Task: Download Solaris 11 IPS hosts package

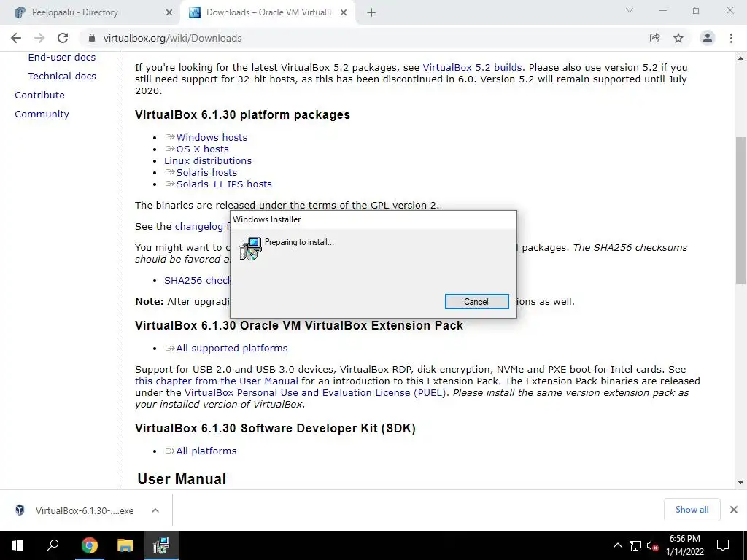Action: point(224,184)
